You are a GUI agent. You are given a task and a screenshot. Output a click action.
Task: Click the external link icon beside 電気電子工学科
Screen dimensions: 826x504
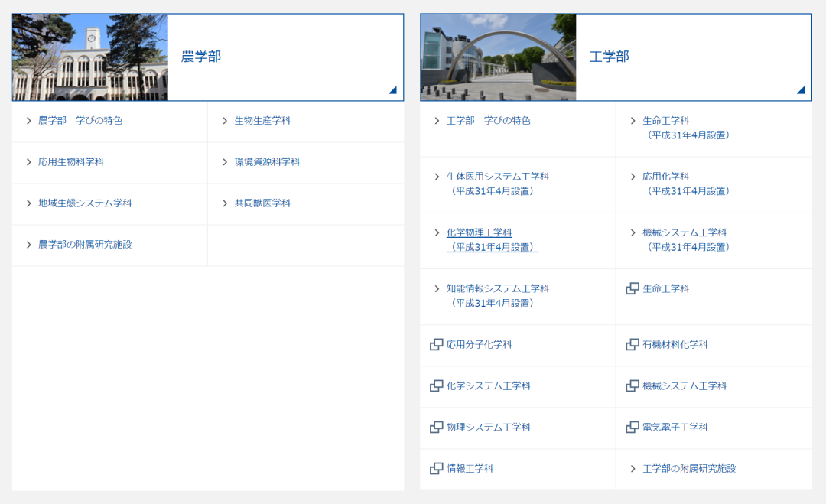[633, 428]
